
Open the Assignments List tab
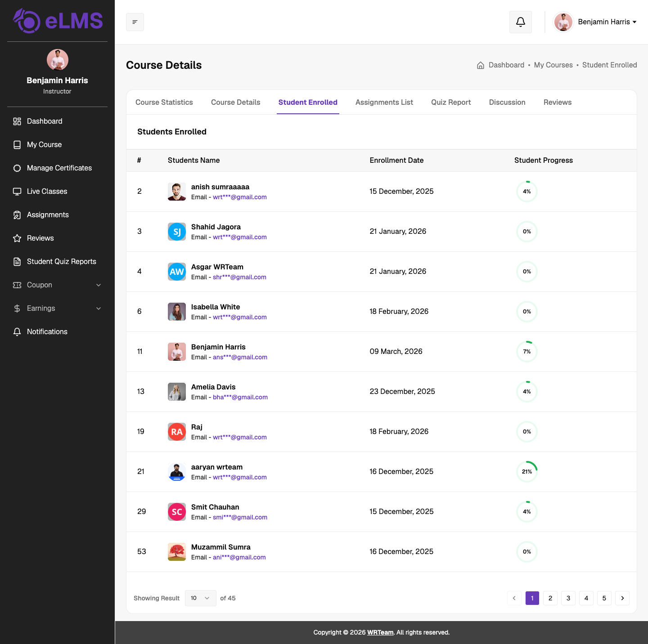coord(384,103)
